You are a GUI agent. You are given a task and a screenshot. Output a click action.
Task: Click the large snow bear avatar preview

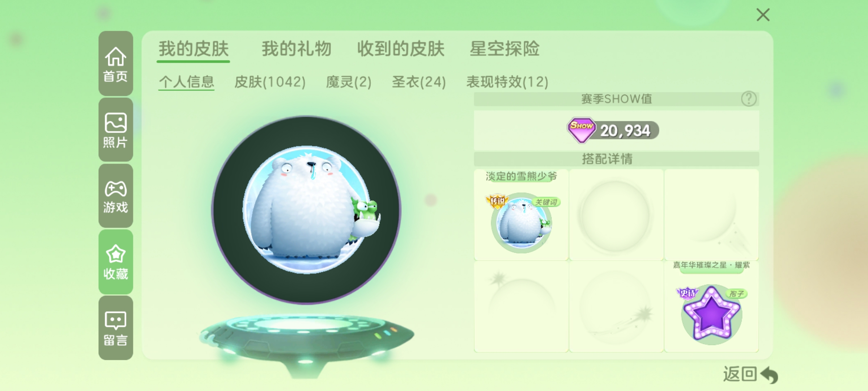tap(306, 210)
